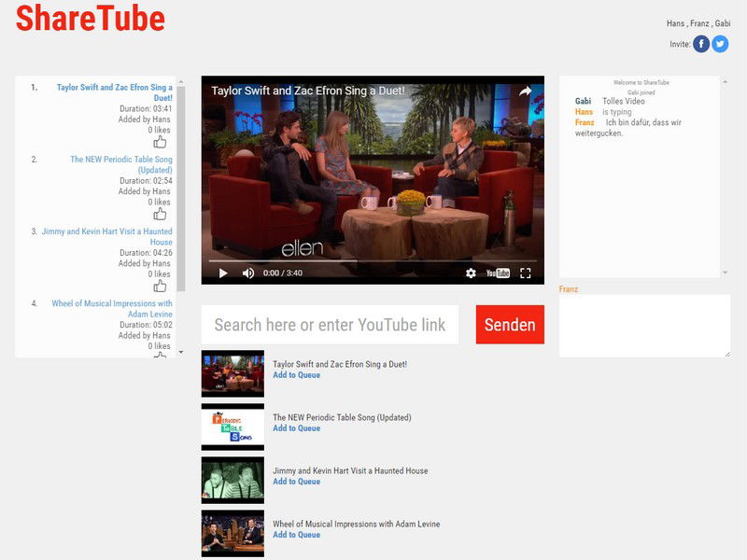Open queue link Taylor Swift and Zac Efron
The height and width of the screenshot is (560, 747).
coord(114,92)
